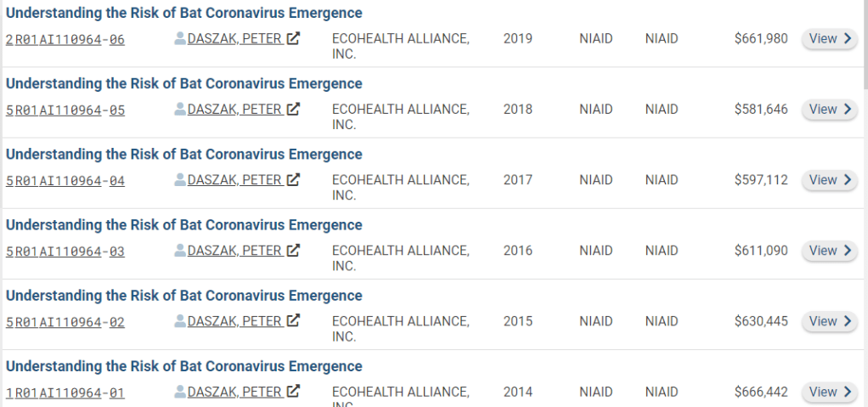
Task: Open external link icon beside 2019 Daszak entry
Action: point(294,38)
